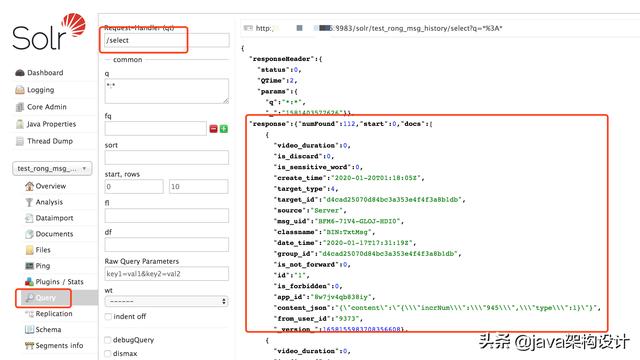Open the Overview link
Screen dimensions: 640x360
(x=51, y=186)
